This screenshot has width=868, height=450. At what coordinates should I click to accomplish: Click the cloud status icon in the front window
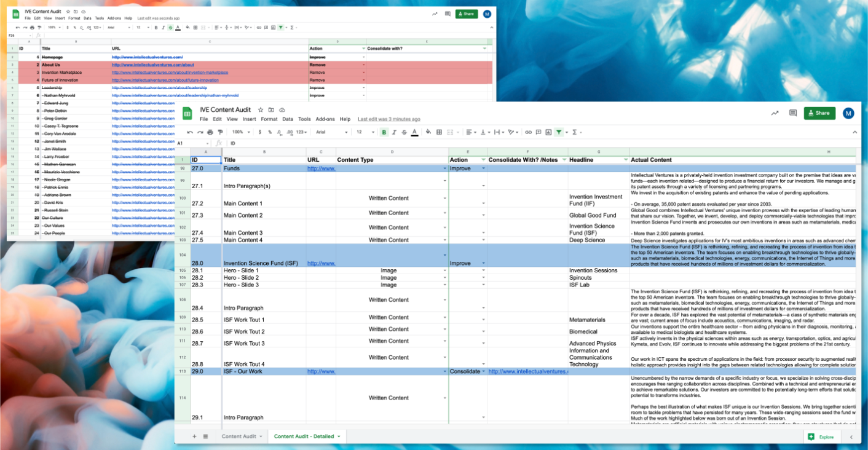click(282, 109)
